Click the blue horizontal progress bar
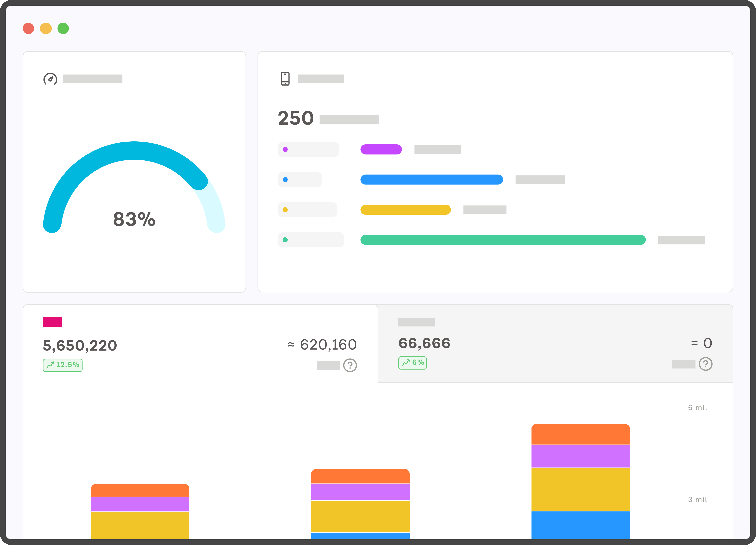The height and width of the screenshot is (545, 756). [431, 180]
